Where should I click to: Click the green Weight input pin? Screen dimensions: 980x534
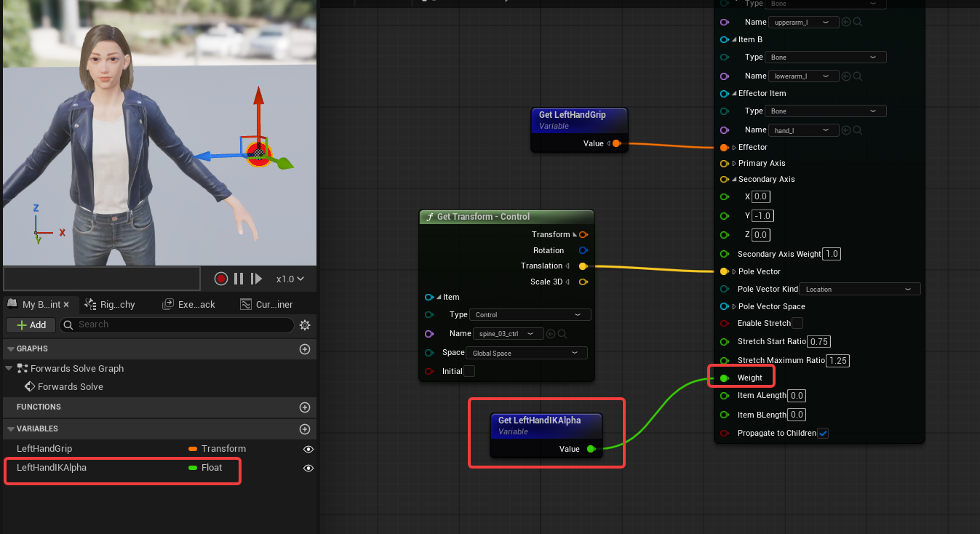point(724,378)
